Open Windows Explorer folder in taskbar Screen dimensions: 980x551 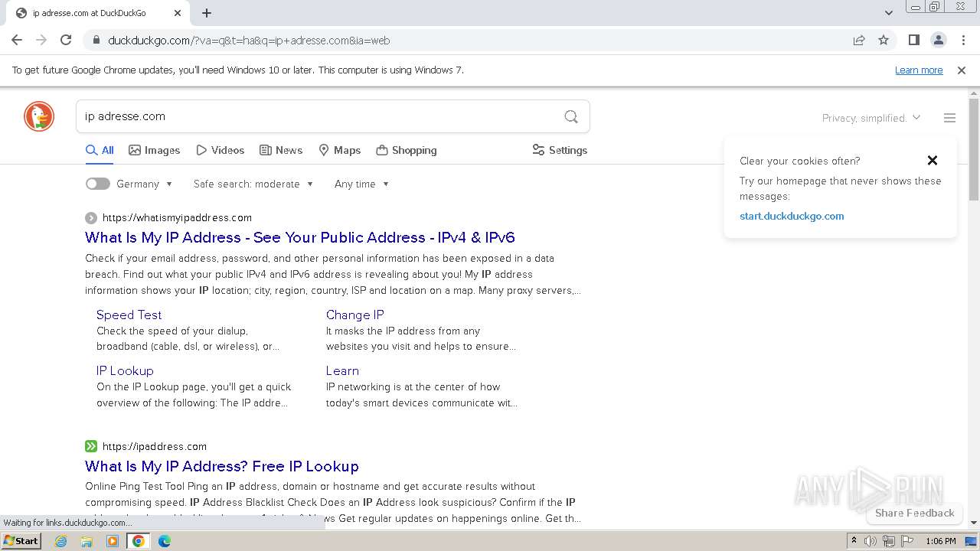[x=87, y=541]
